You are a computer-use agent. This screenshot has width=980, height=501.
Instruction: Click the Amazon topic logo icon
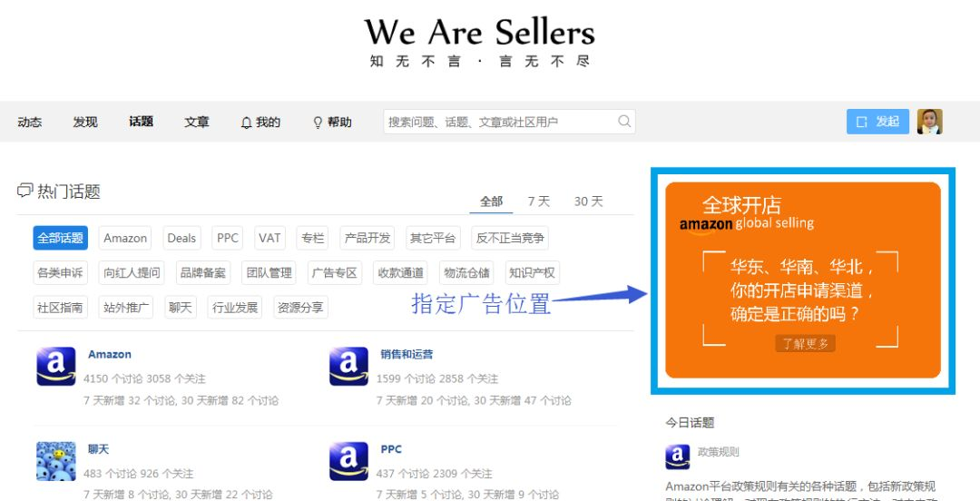point(55,367)
